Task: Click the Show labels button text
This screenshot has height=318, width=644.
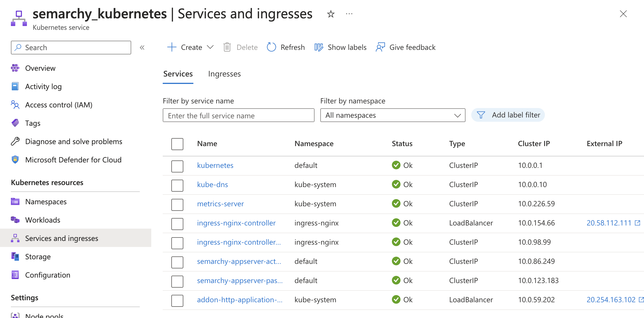Action: click(x=347, y=47)
